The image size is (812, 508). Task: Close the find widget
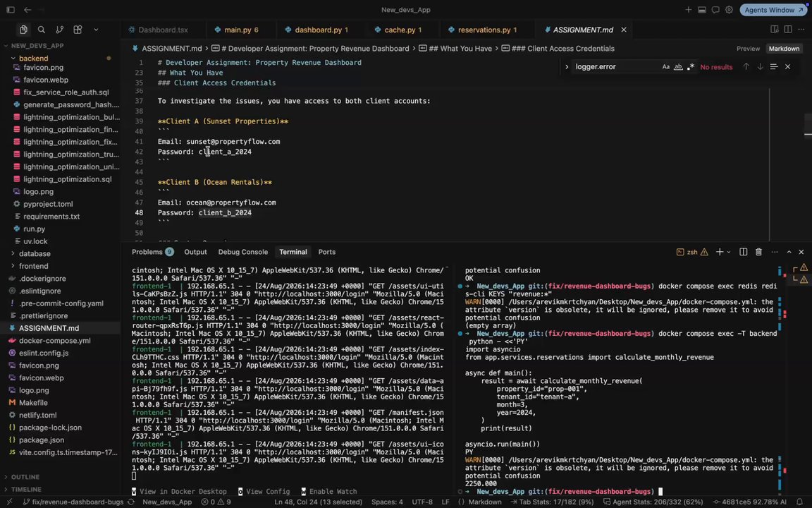pyautogui.click(x=787, y=67)
